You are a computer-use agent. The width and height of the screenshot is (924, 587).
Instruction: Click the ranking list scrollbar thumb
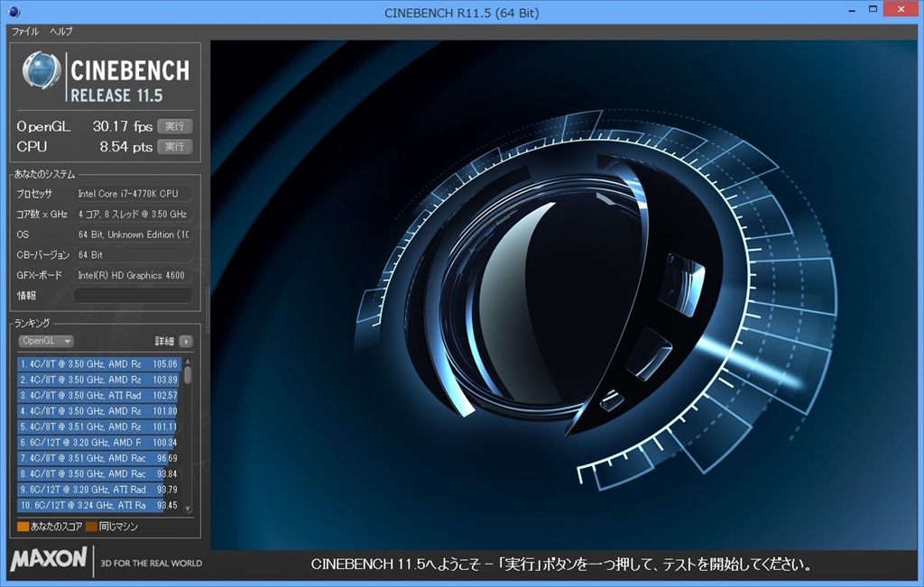point(188,375)
